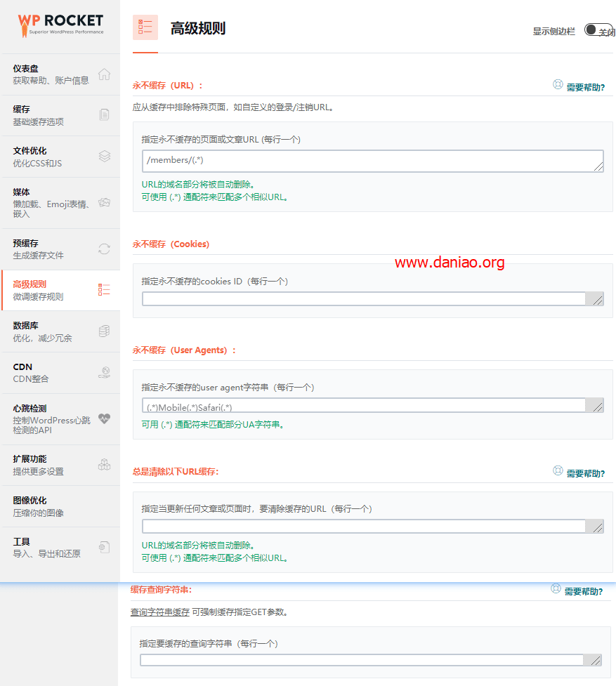Toggle the 显示侧边栏 switch
The height and width of the screenshot is (686, 616).
point(599,30)
